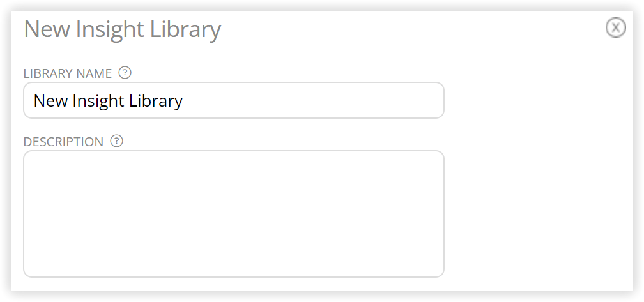
Task: Click the word "Library" in dialog heading
Action: [185, 29]
